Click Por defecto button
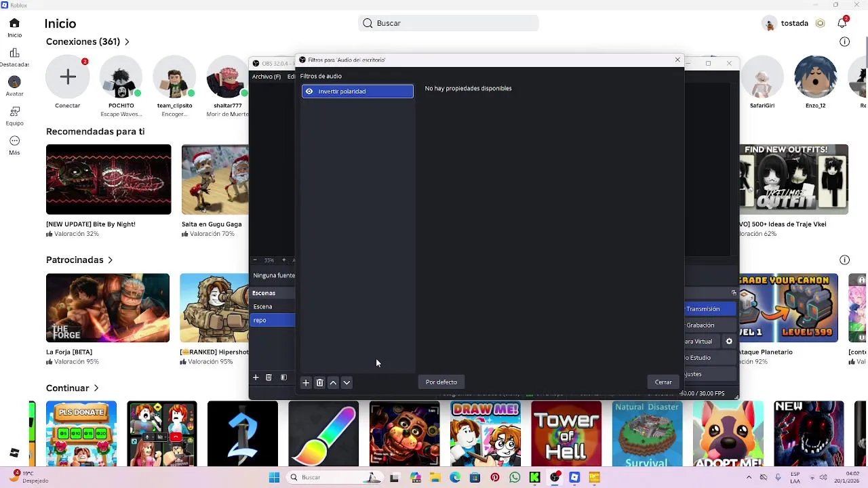The image size is (868, 488). (441, 382)
